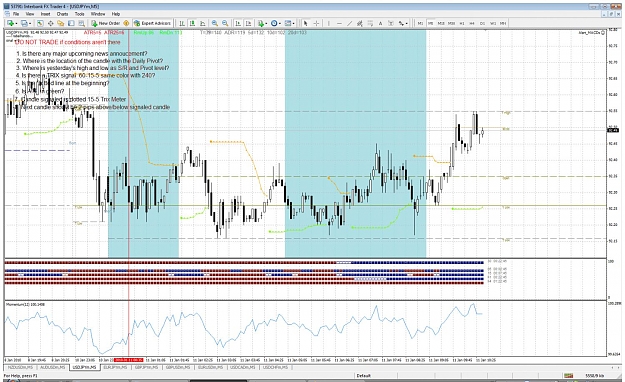625x382 pixels.
Task: Select the text label tool
Action: [391, 23]
